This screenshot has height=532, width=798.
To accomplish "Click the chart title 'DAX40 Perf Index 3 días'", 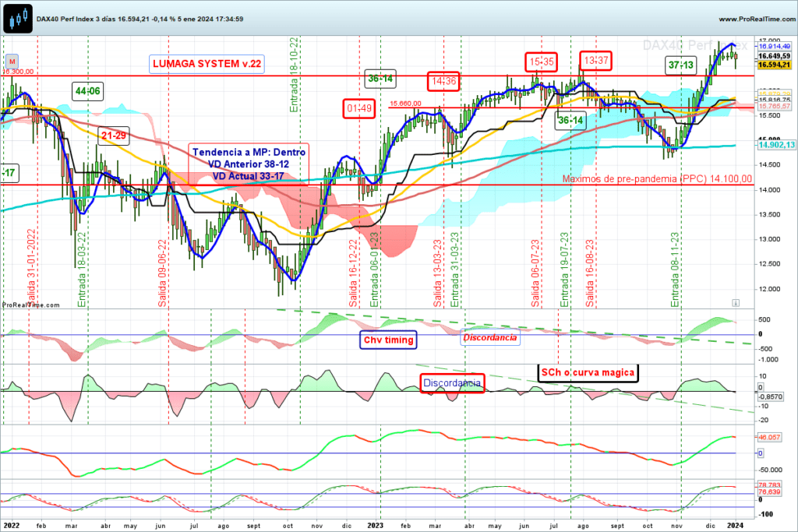I will (x=76, y=19).
